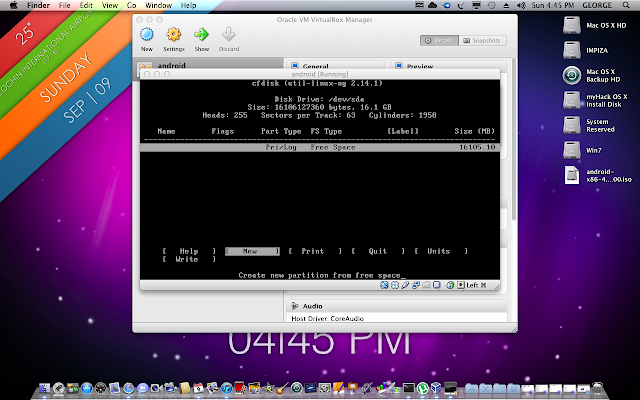Click the shared folders status icon
This screenshot has height=400, width=640.
tap(426, 285)
